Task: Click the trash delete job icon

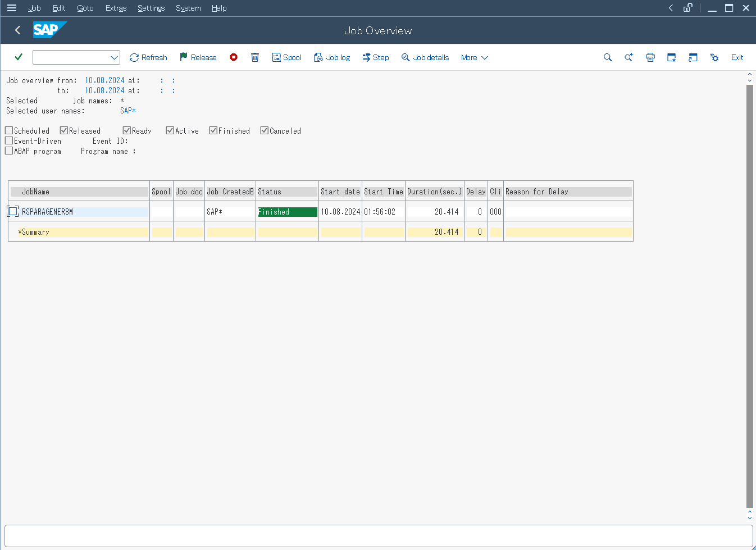Action: [255, 57]
